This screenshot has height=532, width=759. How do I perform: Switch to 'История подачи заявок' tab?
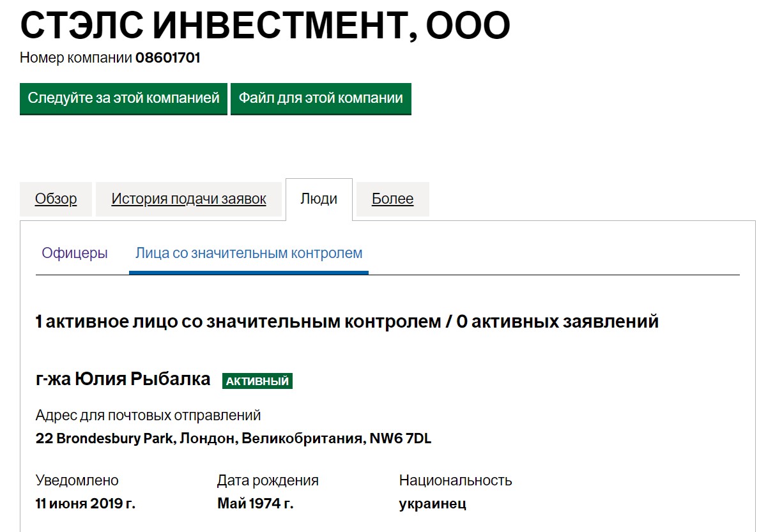click(x=188, y=199)
